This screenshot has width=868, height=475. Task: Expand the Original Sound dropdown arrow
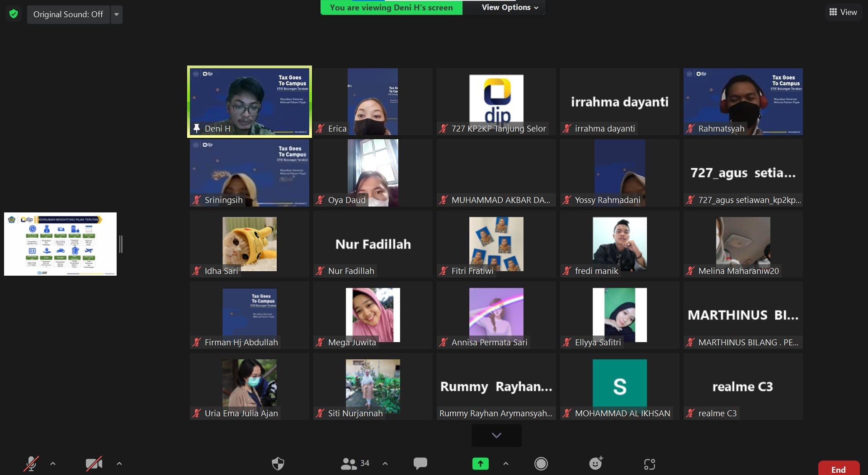pyautogui.click(x=117, y=14)
